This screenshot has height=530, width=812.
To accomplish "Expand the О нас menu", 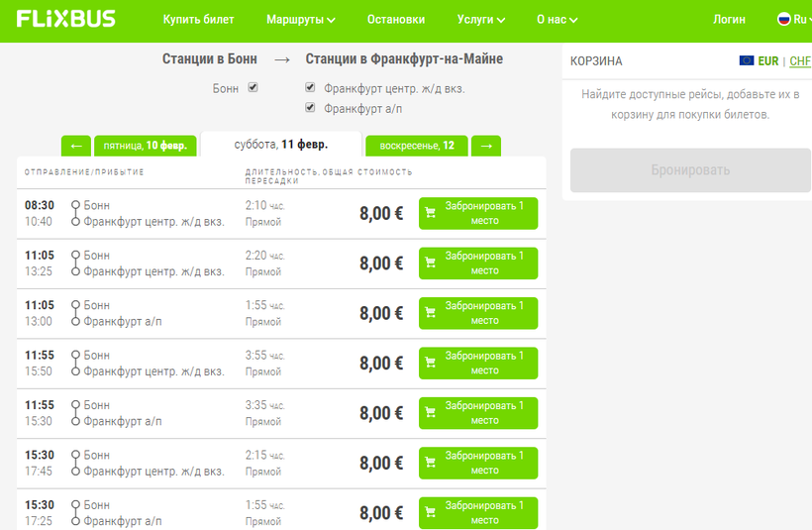I will pyautogui.click(x=557, y=20).
